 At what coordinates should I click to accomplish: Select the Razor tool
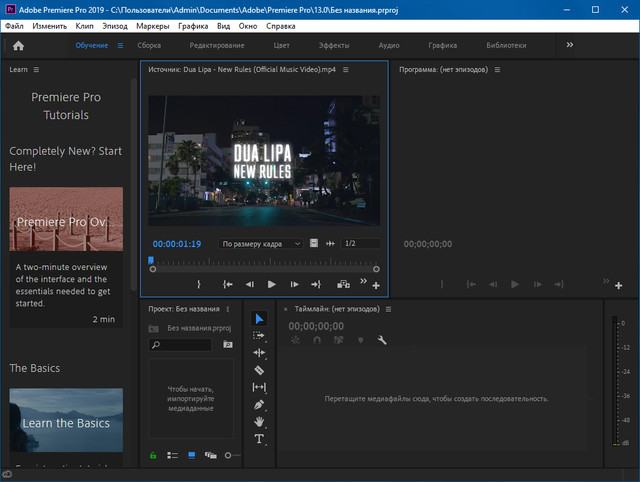259,370
